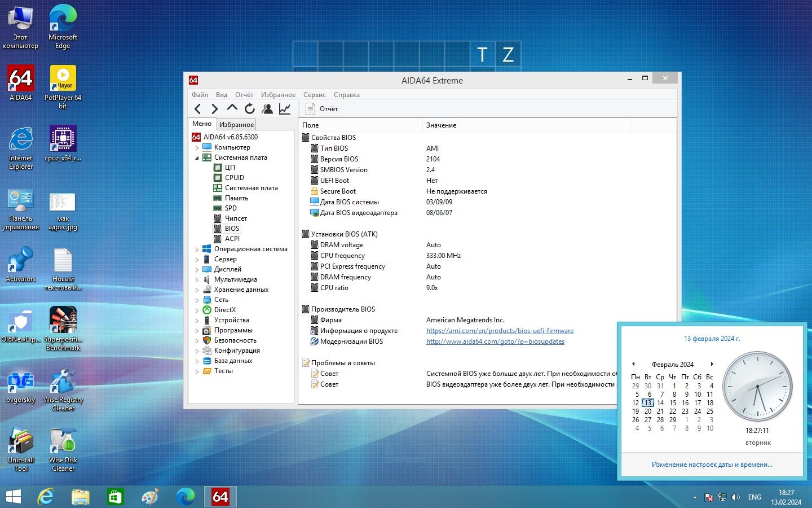
Task: Open the aida64.com biosupdates link
Action: click(495, 341)
